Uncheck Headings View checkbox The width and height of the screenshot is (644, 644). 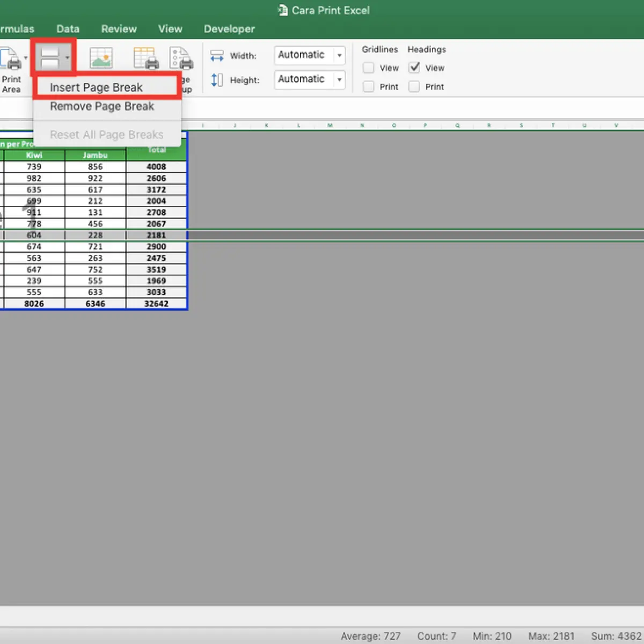click(x=414, y=68)
